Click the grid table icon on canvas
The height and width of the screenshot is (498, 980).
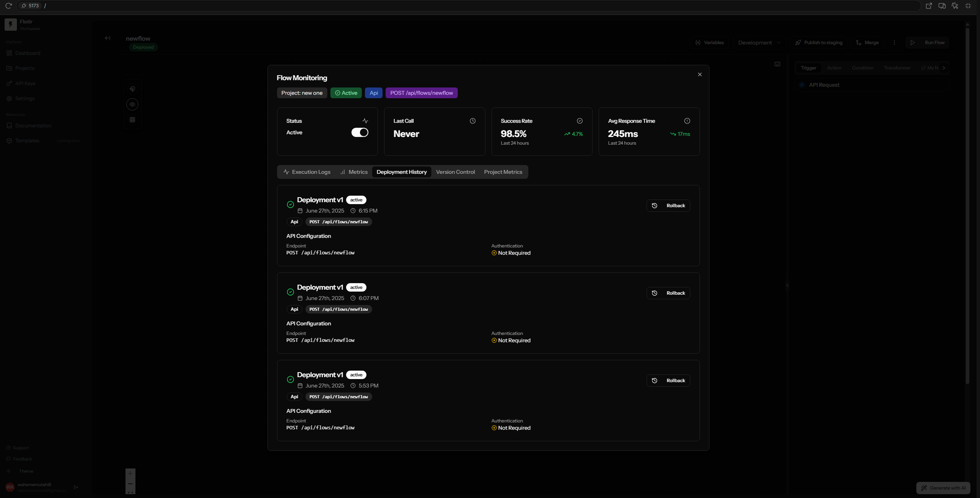(x=132, y=120)
